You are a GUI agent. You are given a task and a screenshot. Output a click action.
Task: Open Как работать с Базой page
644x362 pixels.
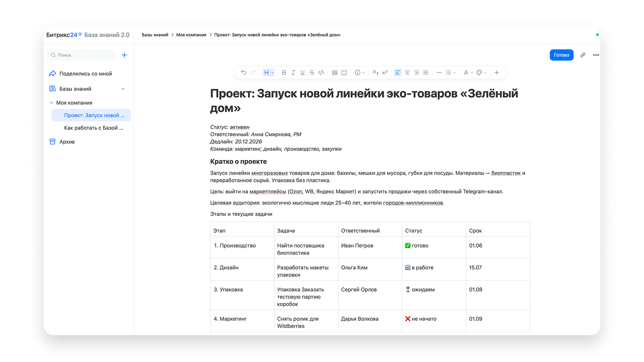click(x=94, y=128)
